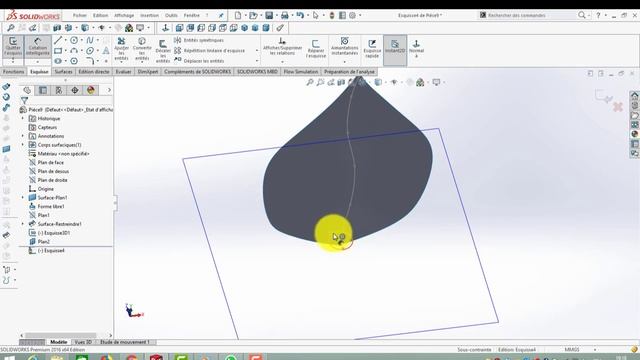
Task: Switch to the Edition directe tab
Action: (x=94, y=71)
